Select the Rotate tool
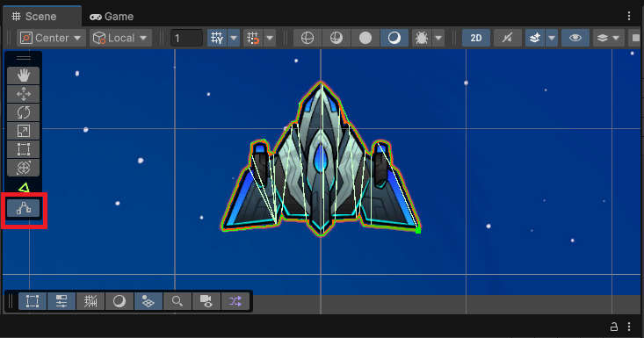The width and height of the screenshot is (644, 338). click(24, 112)
